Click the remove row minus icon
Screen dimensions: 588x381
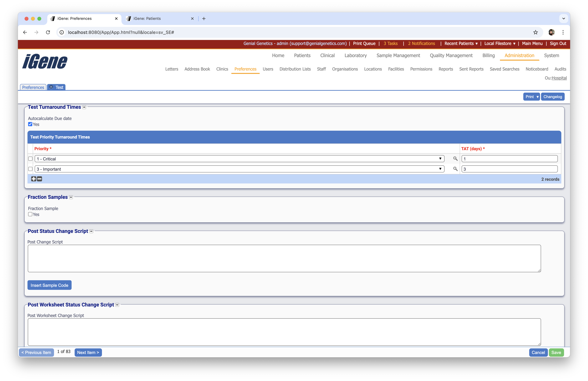pyautogui.click(x=39, y=179)
